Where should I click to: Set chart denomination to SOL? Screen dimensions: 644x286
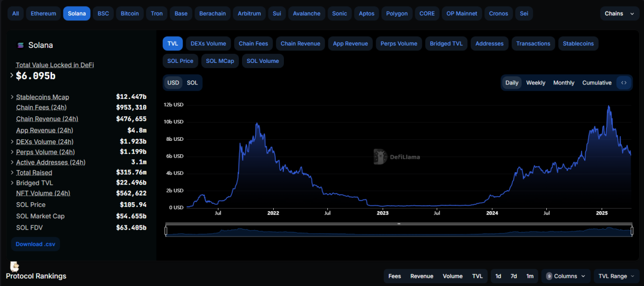192,83
